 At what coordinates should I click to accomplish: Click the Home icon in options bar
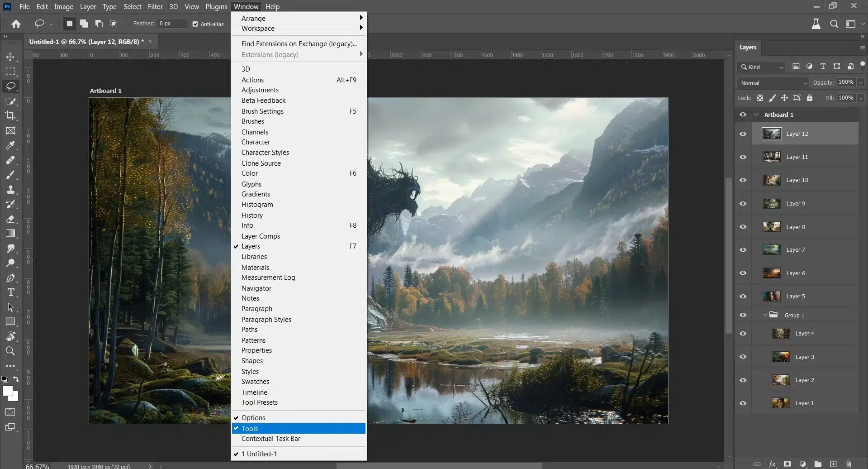click(16, 24)
